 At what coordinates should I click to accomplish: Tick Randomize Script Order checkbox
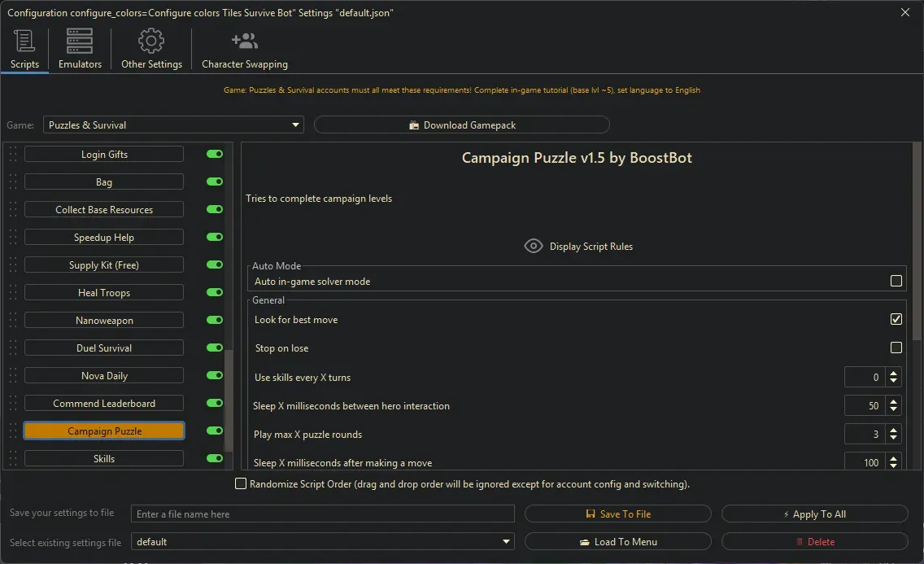(x=241, y=484)
